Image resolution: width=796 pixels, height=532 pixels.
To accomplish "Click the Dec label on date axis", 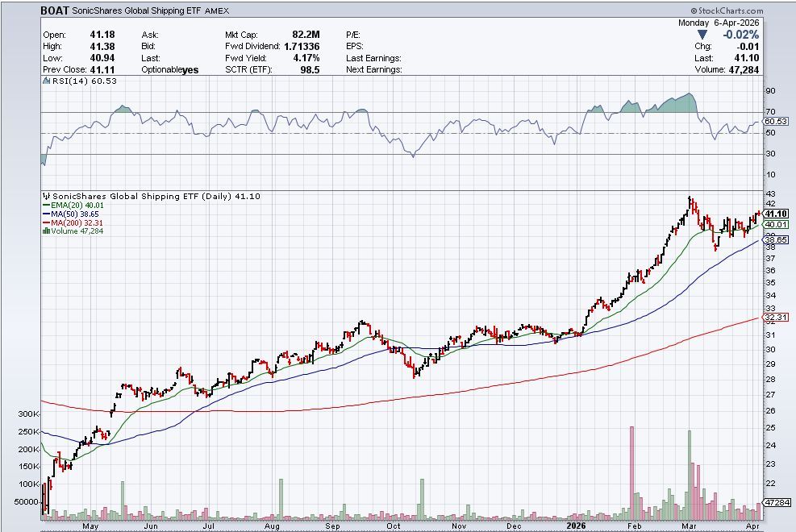I will [514, 526].
